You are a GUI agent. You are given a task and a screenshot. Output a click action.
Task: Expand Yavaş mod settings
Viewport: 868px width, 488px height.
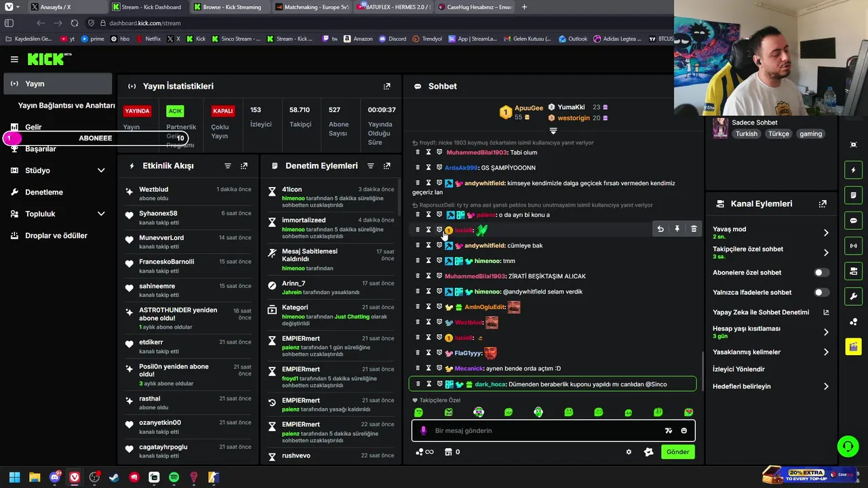coord(825,232)
